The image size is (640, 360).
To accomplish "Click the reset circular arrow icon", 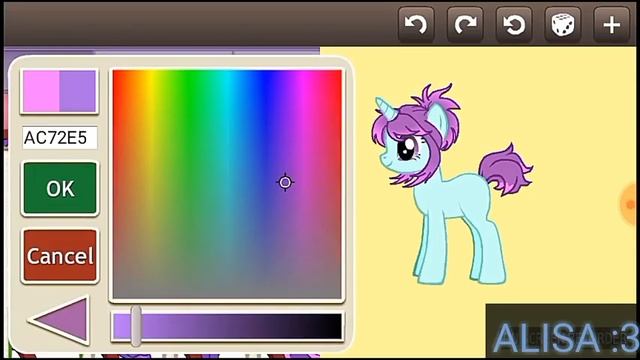I will [x=514, y=25].
